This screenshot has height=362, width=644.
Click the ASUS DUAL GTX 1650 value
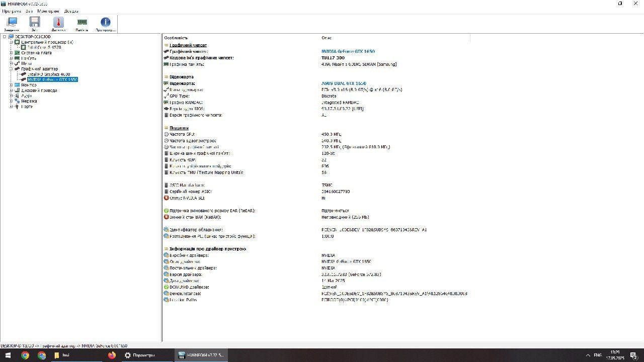pyautogui.click(x=344, y=83)
